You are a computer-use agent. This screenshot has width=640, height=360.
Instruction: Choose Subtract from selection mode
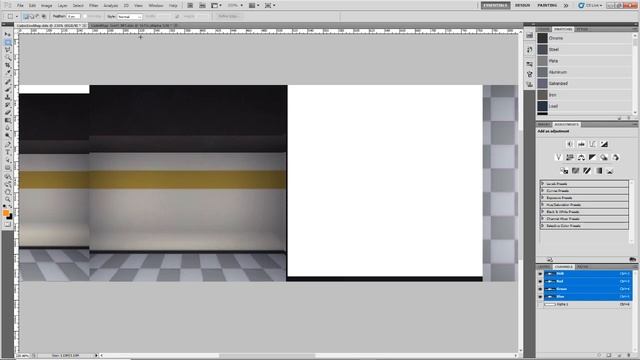(38, 16)
